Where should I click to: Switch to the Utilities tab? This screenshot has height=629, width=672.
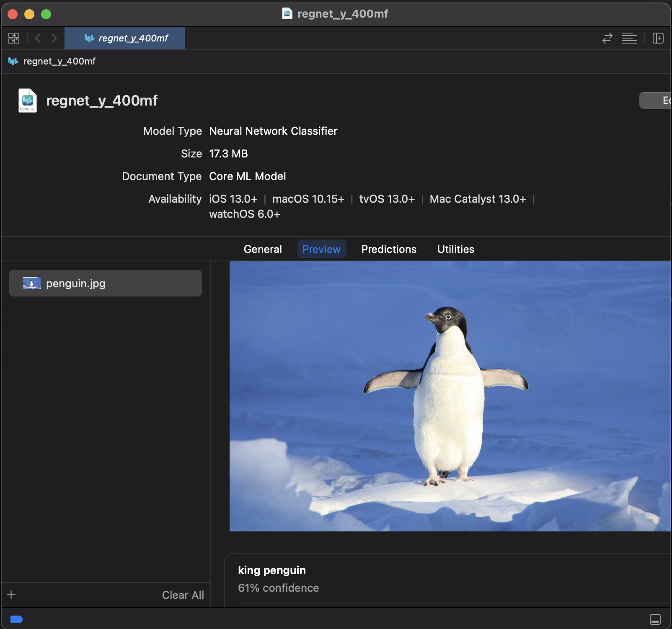tap(455, 249)
